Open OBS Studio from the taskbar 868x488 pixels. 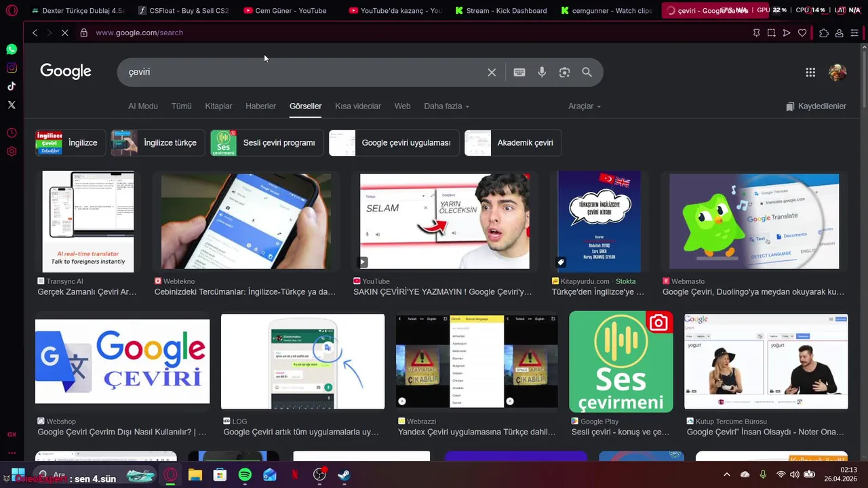click(319, 474)
